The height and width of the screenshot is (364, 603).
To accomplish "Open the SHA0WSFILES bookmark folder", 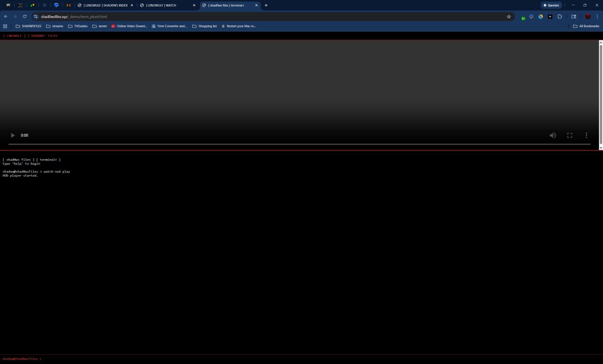I will 28,26.
